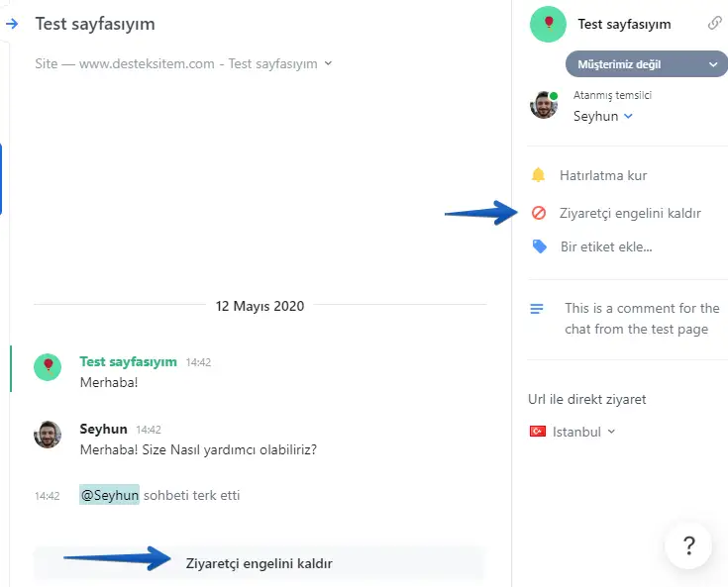This screenshot has width=728, height=587.
Task: Click the back arrow icon beside chat title
Action: (12, 24)
